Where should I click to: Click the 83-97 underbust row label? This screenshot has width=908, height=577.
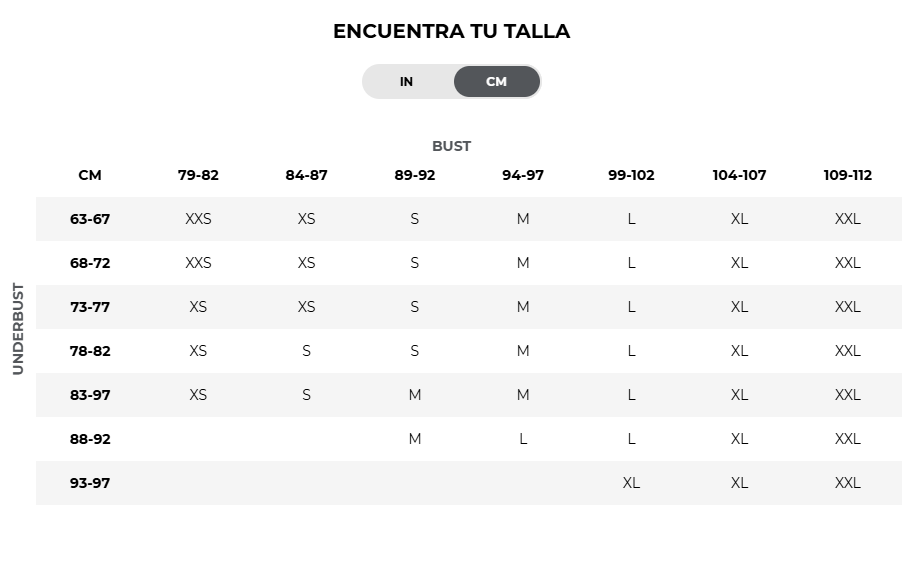tap(90, 395)
